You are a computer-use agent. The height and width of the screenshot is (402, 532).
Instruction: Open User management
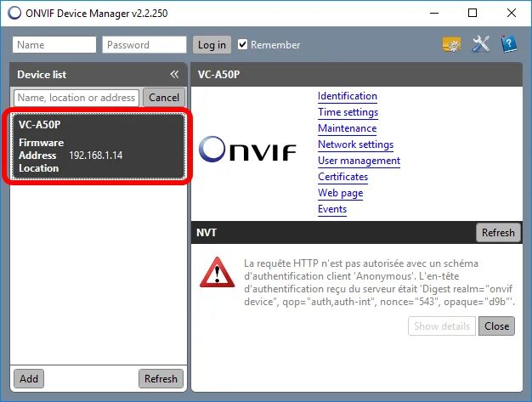point(359,161)
